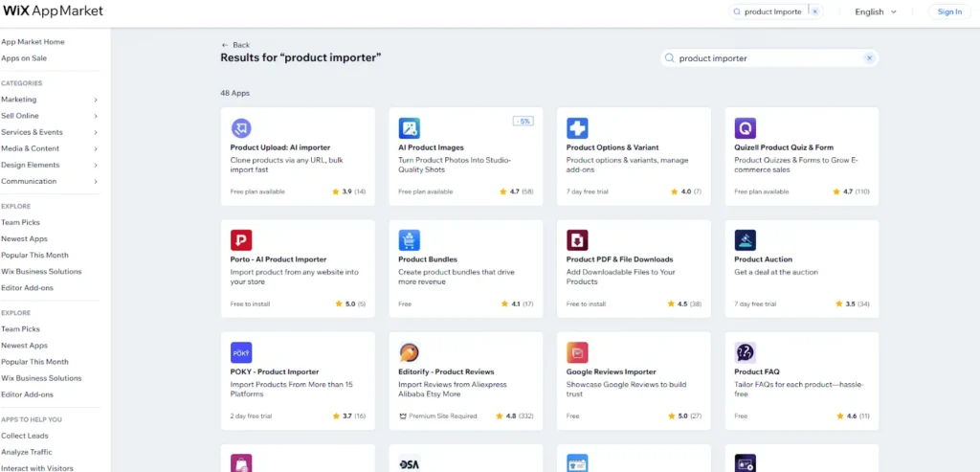The width and height of the screenshot is (980, 472).
Task: Open first Popular This Month link
Action: point(35,255)
